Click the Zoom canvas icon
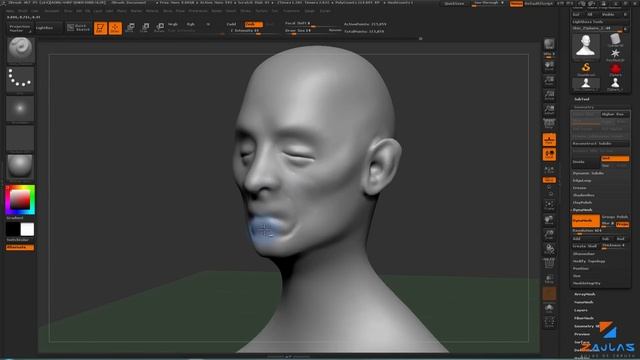This screenshot has width=640, height=360. (x=549, y=80)
